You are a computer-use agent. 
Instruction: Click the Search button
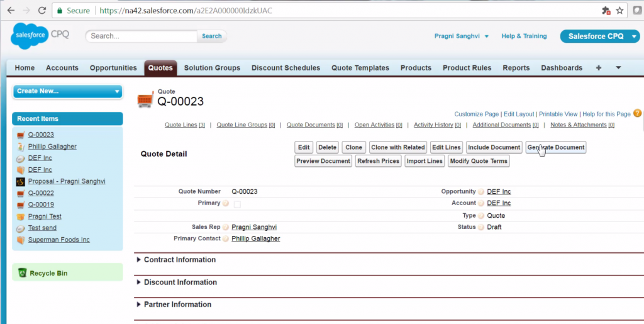pyautogui.click(x=211, y=36)
